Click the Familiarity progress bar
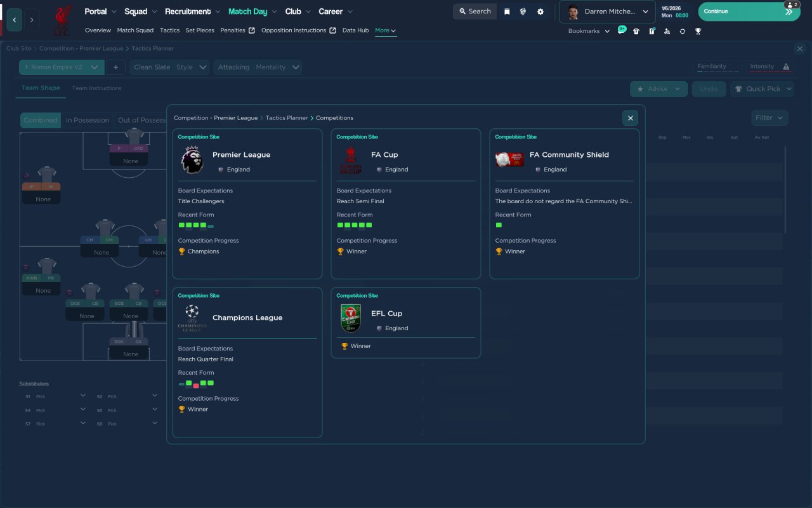 (719, 71)
